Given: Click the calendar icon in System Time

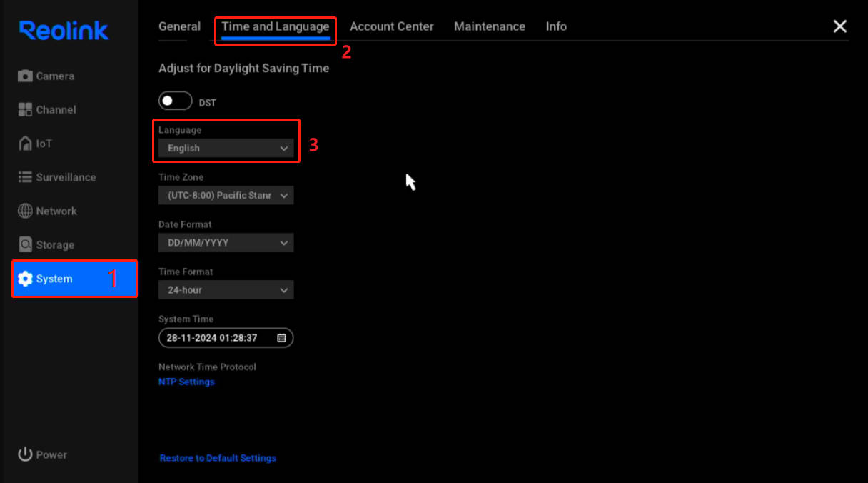Looking at the screenshot, I should tap(281, 338).
